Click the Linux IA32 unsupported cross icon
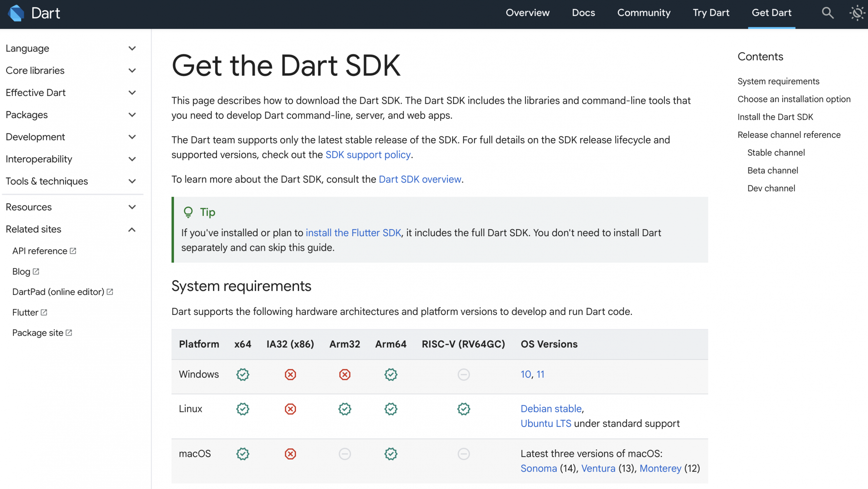868x489 pixels. coord(290,409)
